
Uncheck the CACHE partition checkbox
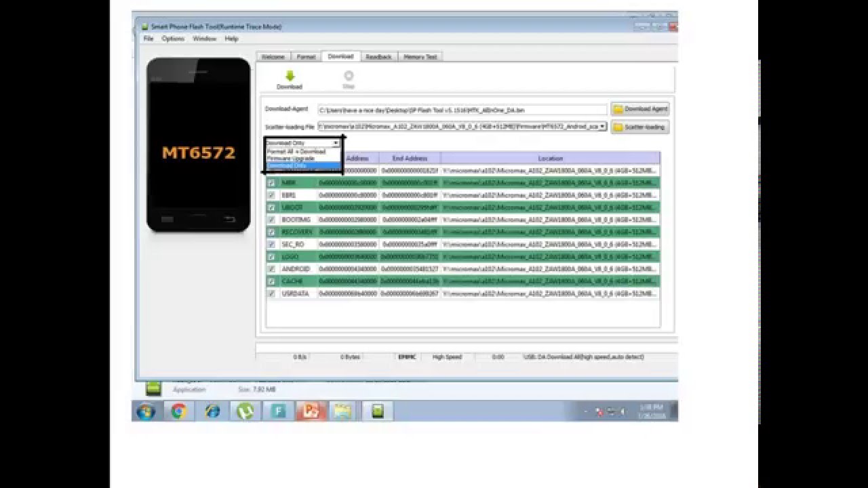click(271, 281)
